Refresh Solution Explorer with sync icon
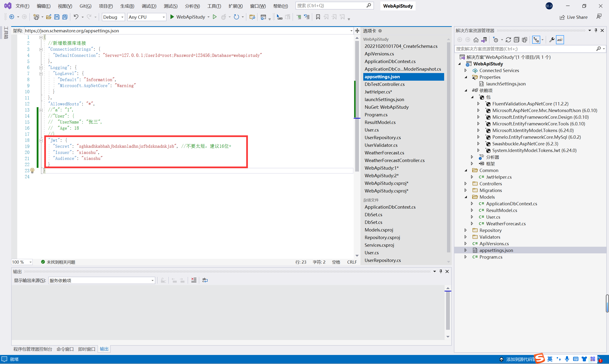The height and width of the screenshot is (364, 609). pyautogui.click(x=508, y=40)
